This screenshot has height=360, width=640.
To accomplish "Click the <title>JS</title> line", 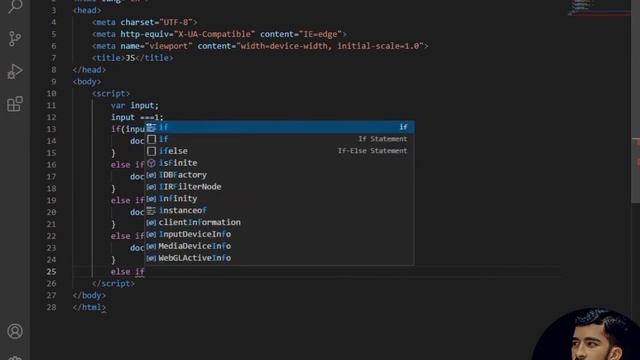I will pyautogui.click(x=132, y=58).
